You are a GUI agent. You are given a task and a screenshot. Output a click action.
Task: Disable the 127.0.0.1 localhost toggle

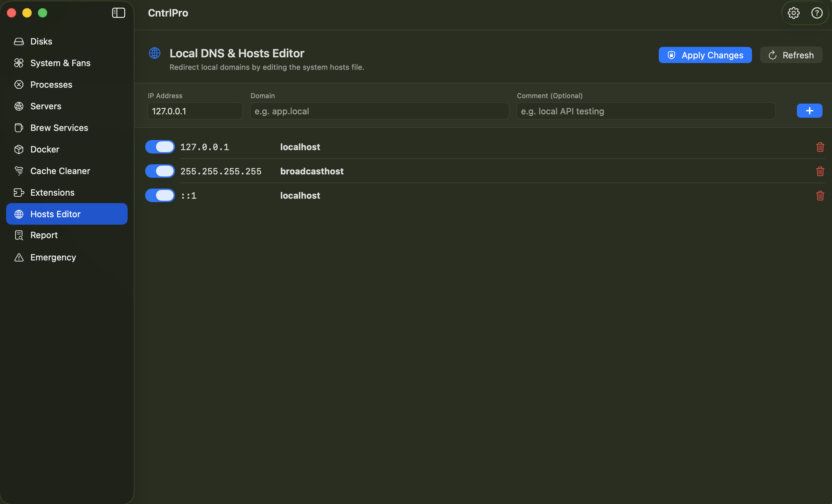(160, 147)
